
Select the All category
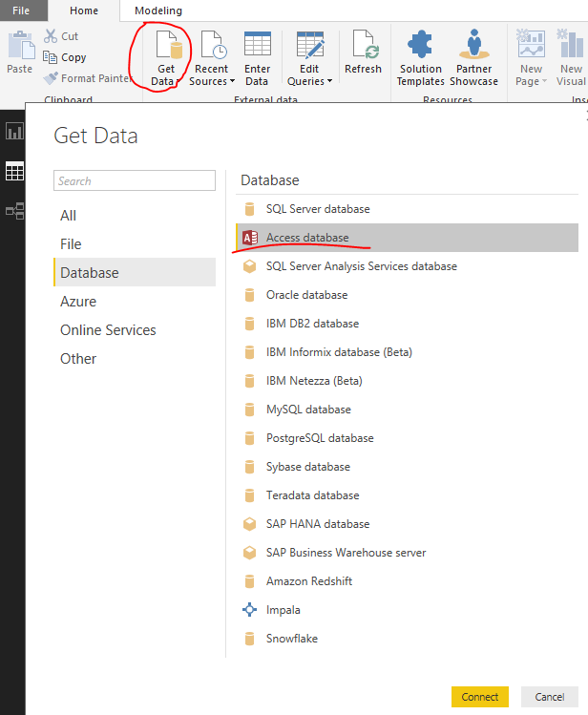pos(135,215)
